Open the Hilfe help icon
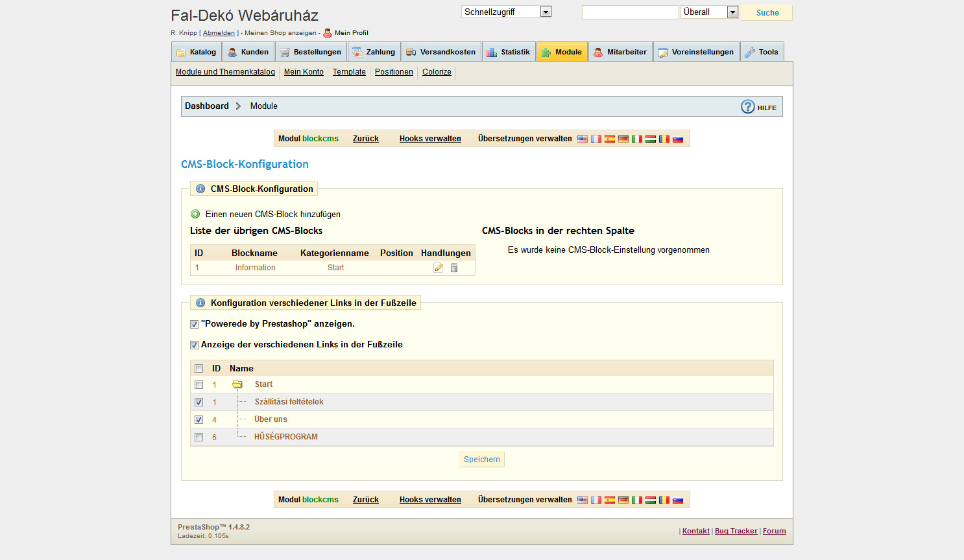The image size is (964, 560). click(748, 107)
